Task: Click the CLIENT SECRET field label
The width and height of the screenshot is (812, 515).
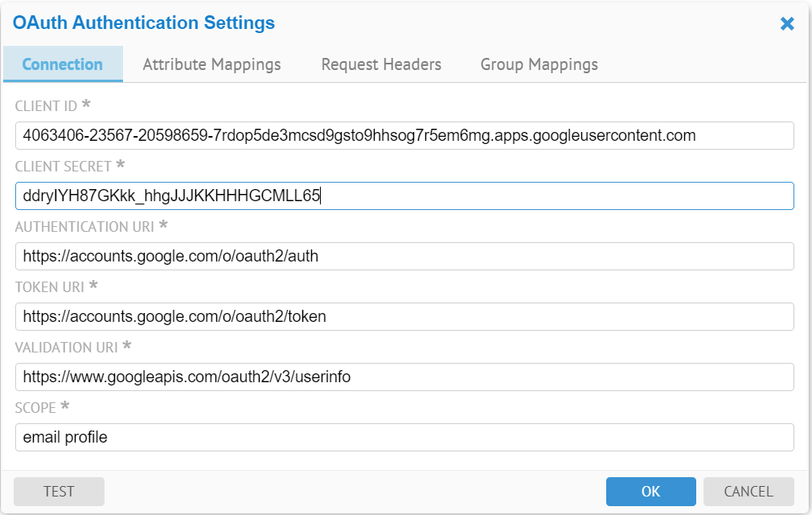Action: pos(64,167)
